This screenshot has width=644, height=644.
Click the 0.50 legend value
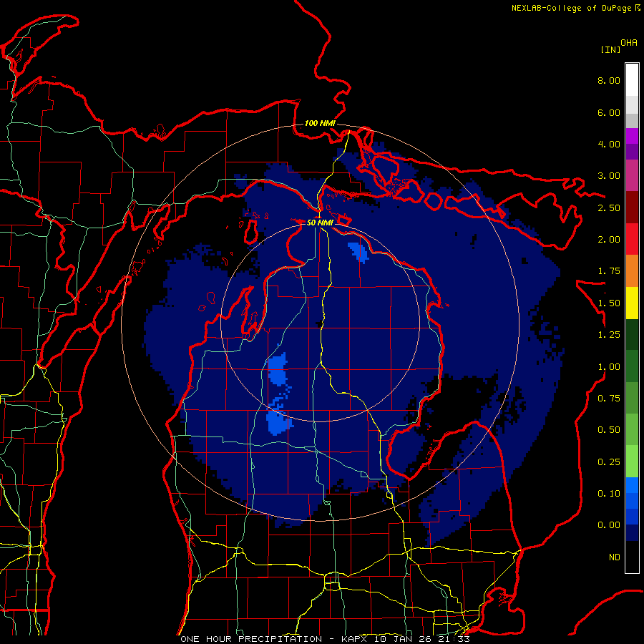click(609, 430)
